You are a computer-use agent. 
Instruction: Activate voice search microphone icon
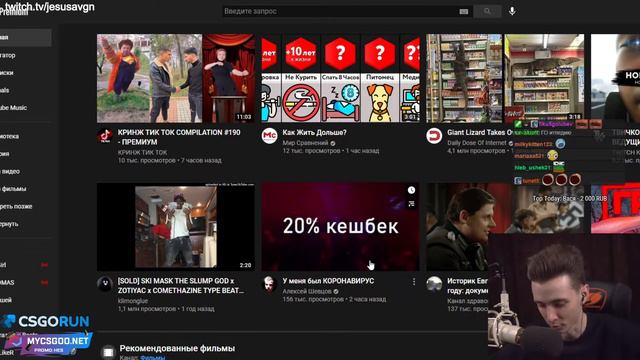point(512,11)
